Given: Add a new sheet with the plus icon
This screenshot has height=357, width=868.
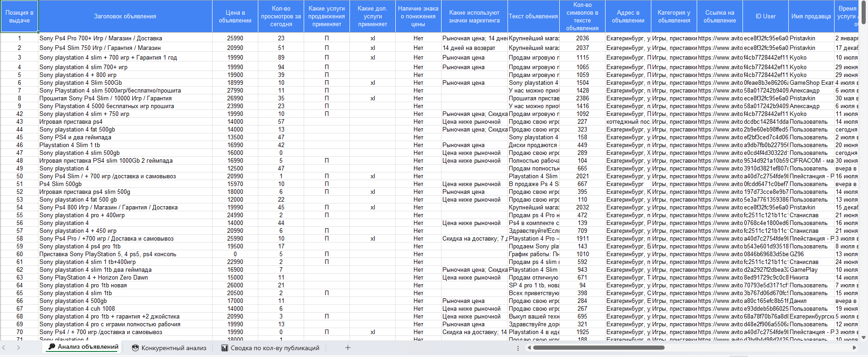Looking at the screenshot, I should click(x=348, y=348).
